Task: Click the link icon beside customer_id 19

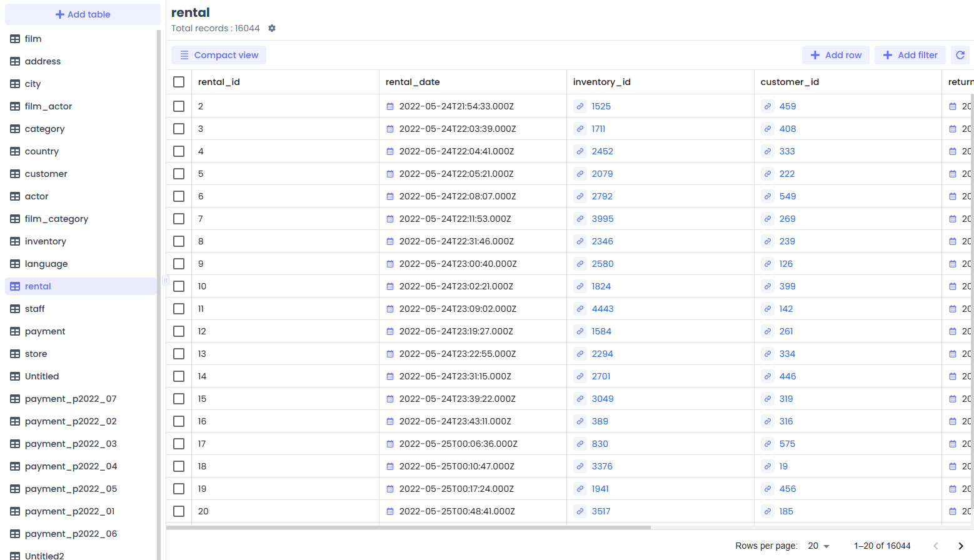Action: click(x=768, y=466)
